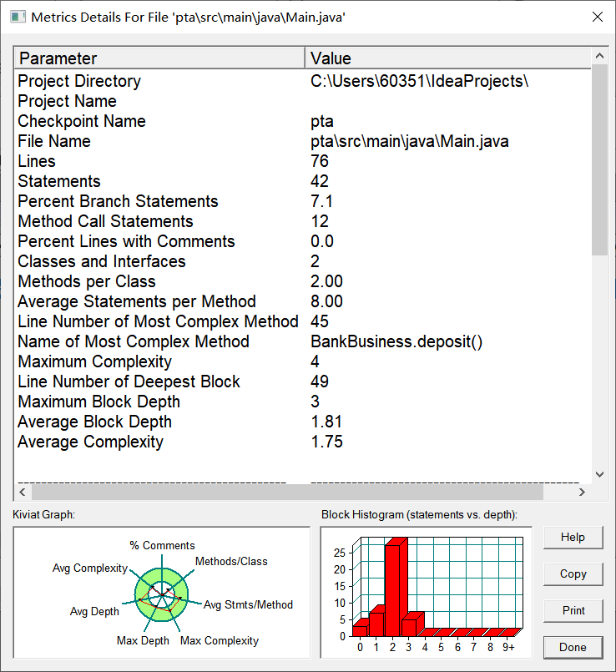Select the Lines parameter row
This screenshot has width=616, height=672.
click(303, 161)
